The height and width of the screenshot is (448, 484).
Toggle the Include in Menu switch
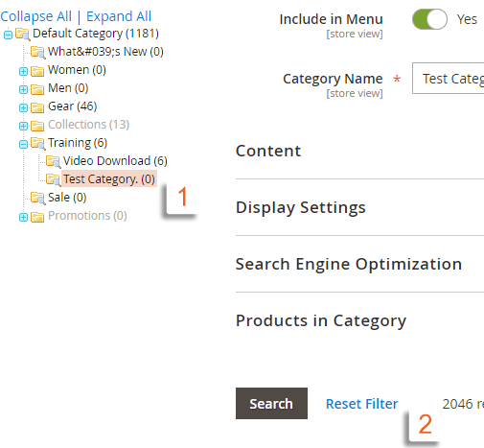(429, 19)
